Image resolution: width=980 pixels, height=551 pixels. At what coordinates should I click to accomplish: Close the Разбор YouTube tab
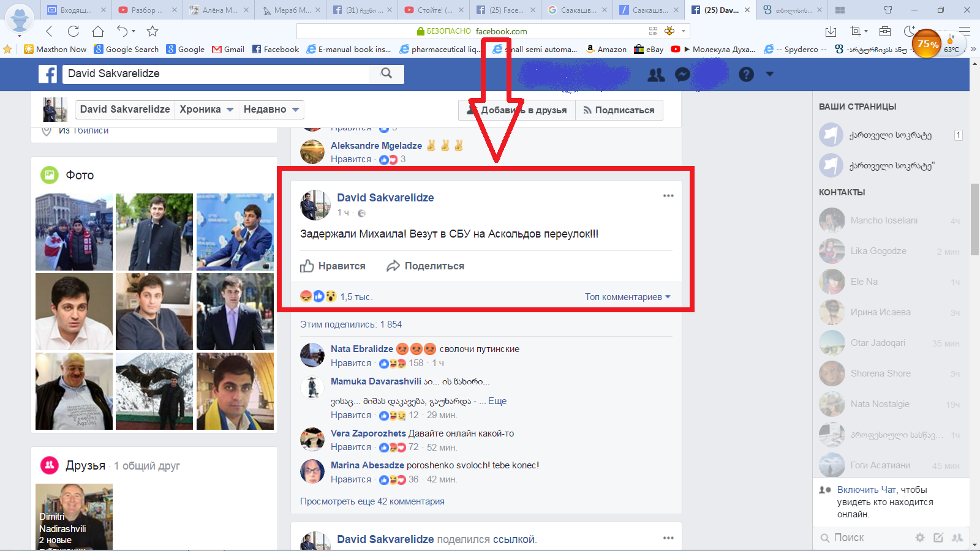[175, 10]
